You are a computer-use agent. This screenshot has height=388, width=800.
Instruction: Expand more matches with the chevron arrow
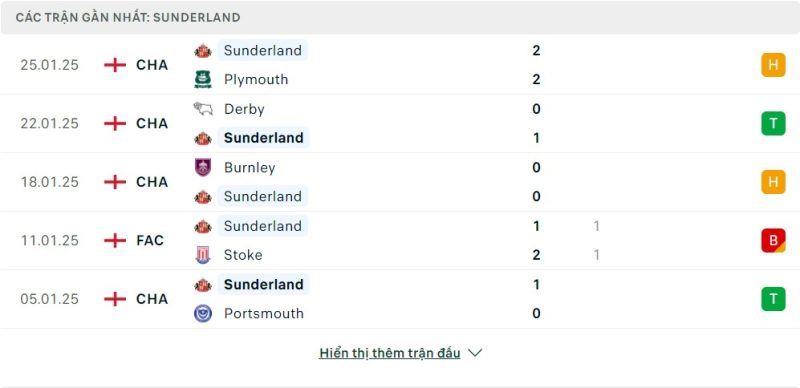474,353
